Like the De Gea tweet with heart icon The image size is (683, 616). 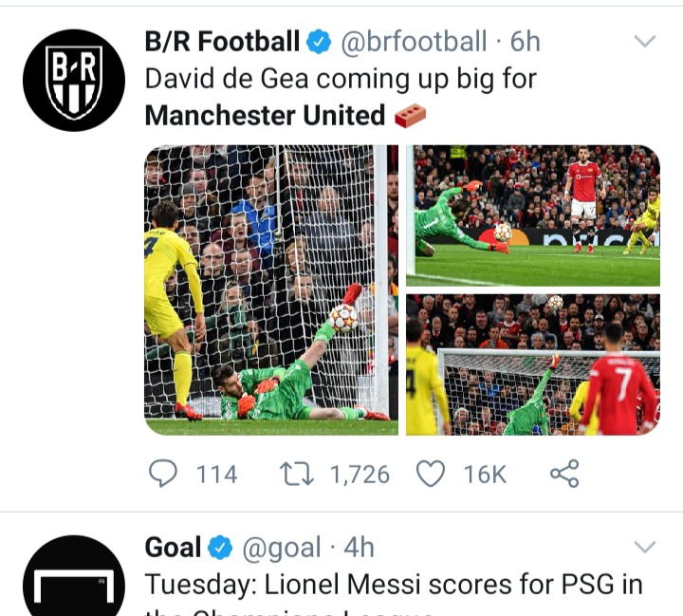pyautogui.click(x=431, y=474)
